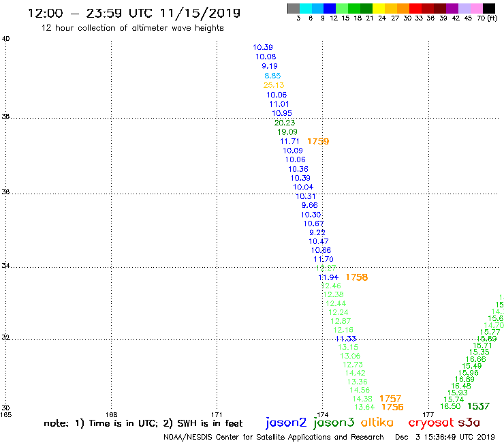504x443 pixels.
Task: Click the wave height value 11.71
Action: coord(289,141)
